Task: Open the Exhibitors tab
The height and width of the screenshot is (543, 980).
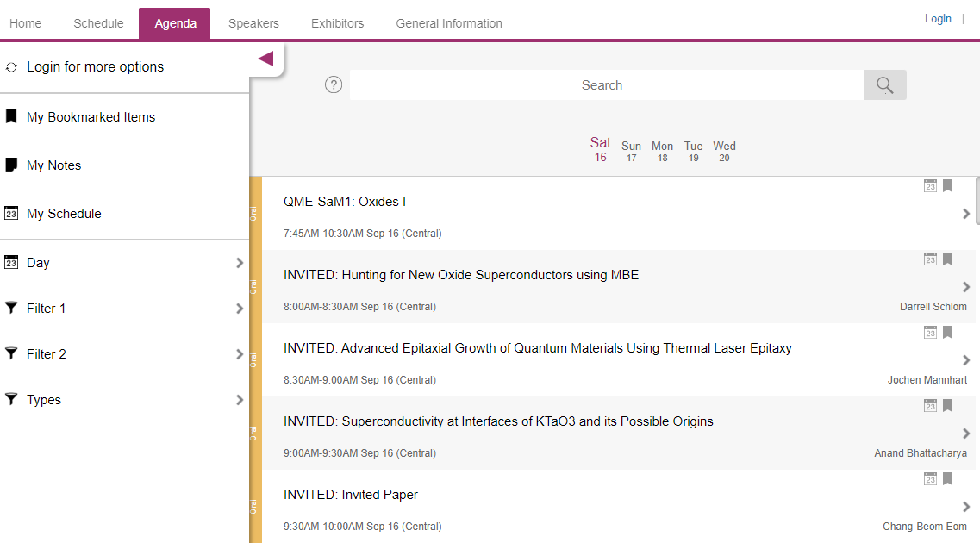Action: (337, 23)
